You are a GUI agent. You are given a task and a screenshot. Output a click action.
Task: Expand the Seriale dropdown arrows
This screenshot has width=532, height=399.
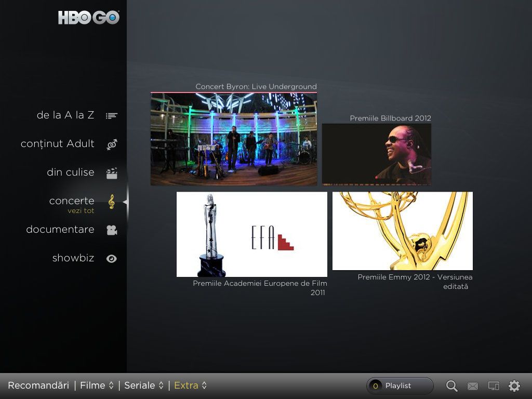tap(161, 385)
